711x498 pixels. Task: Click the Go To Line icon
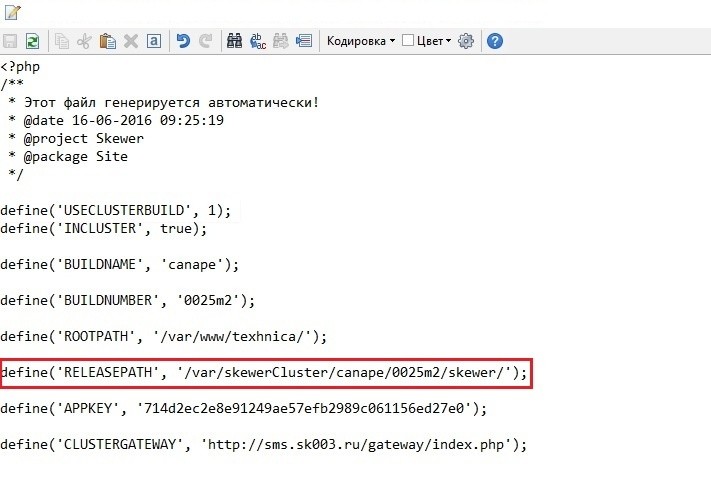pyautogui.click(x=305, y=41)
